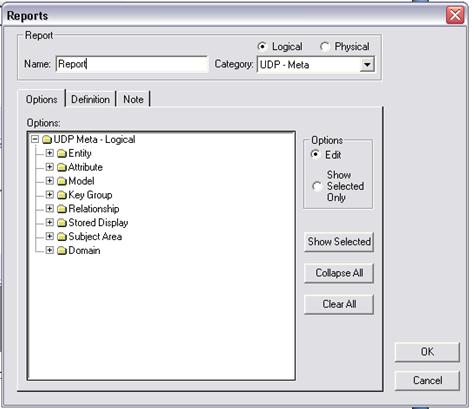The width and height of the screenshot is (474, 409).
Task: Switch to the Definition tab
Action: pos(90,99)
